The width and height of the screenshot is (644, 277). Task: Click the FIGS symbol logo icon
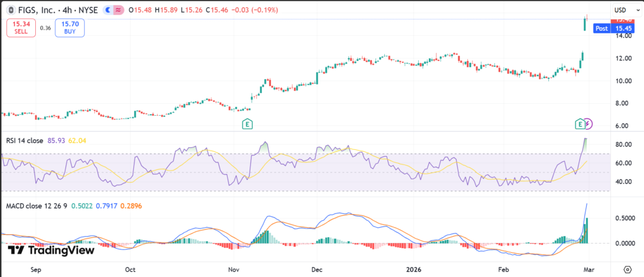tap(10, 10)
